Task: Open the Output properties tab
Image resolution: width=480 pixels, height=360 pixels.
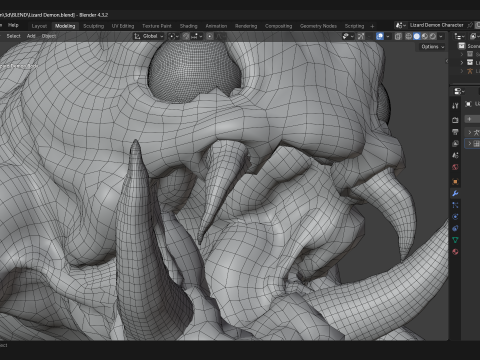Action: [x=455, y=132]
